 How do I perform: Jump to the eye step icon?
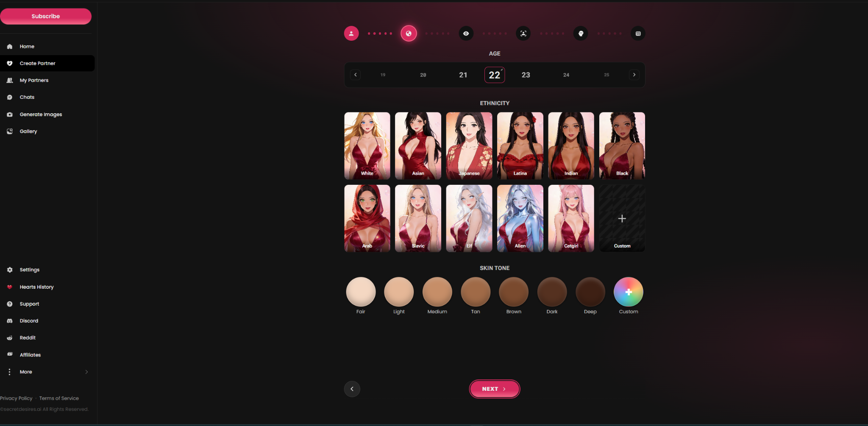[x=466, y=33]
